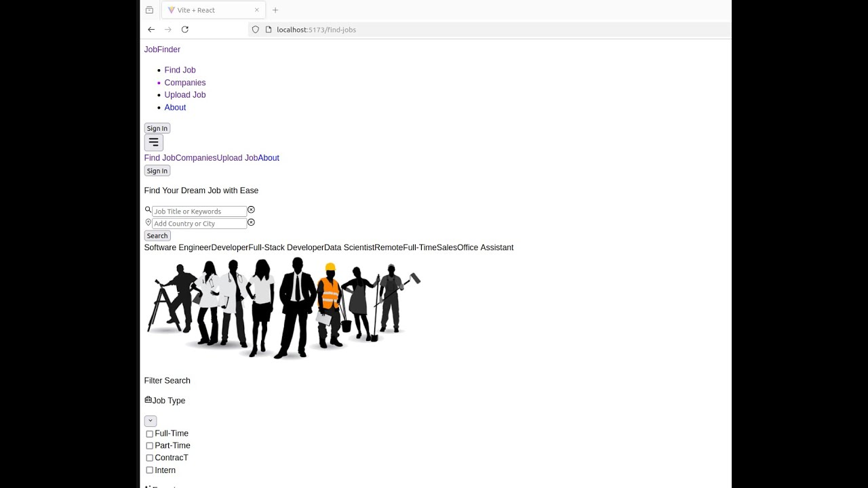Select the Software Engineer popular search
Screen dimensions: 868x488
(178, 247)
